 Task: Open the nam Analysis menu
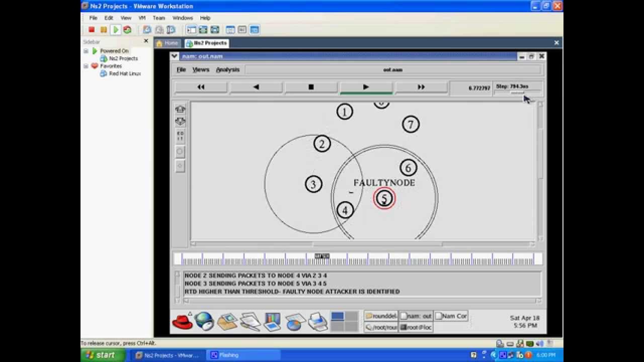point(228,70)
